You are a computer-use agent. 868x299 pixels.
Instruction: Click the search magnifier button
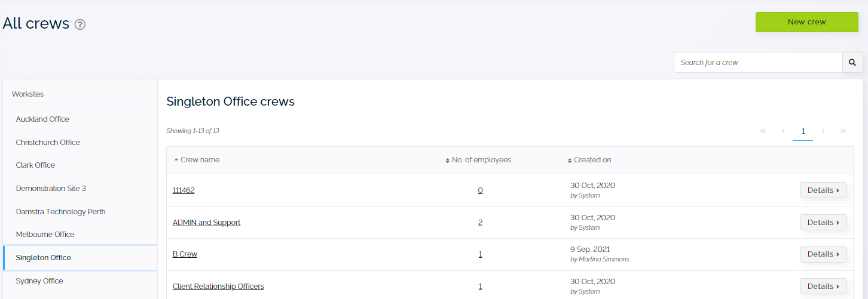pyautogui.click(x=852, y=63)
